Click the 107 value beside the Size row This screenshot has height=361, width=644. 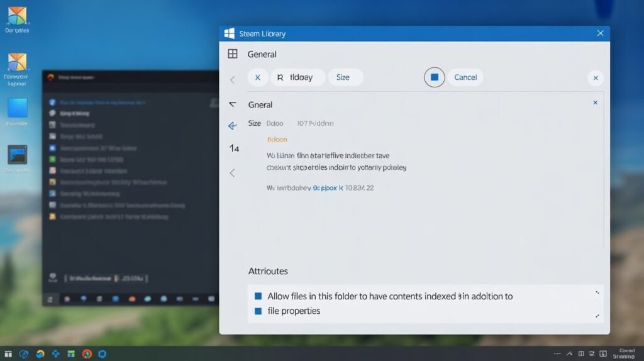pos(315,123)
